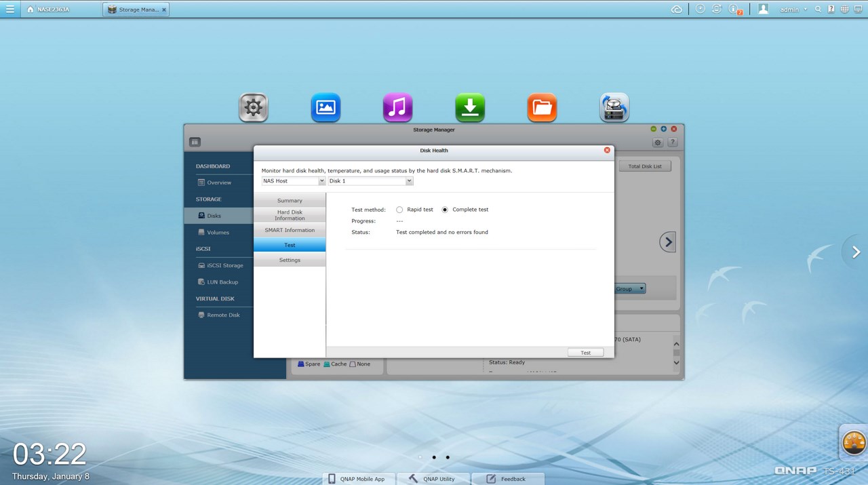Launch Music Station app icon
The height and width of the screenshot is (485, 868).
tap(397, 108)
